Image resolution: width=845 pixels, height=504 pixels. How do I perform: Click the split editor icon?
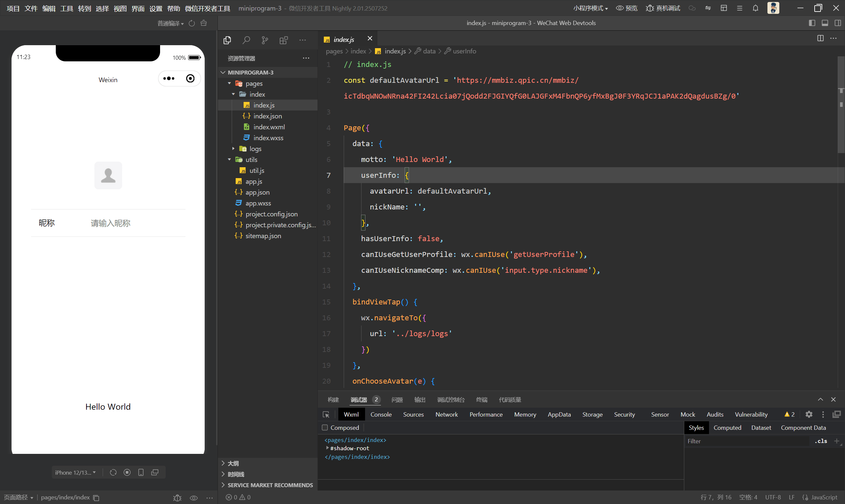coord(820,38)
